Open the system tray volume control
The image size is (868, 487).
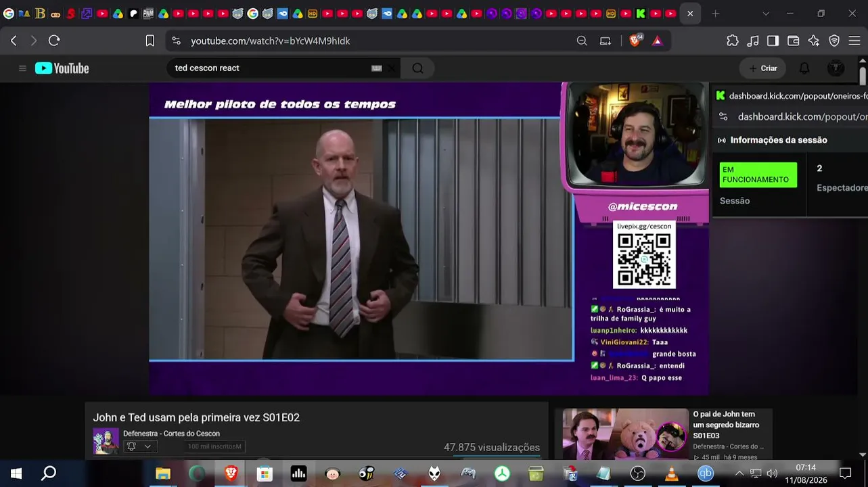tap(772, 473)
